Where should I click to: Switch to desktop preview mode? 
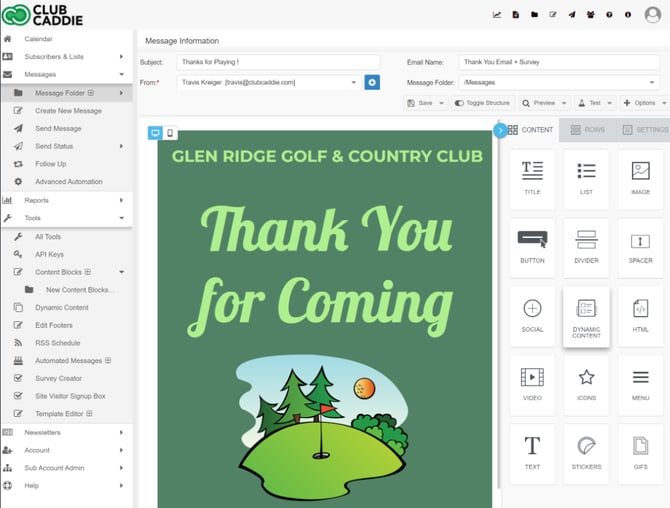point(155,133)
